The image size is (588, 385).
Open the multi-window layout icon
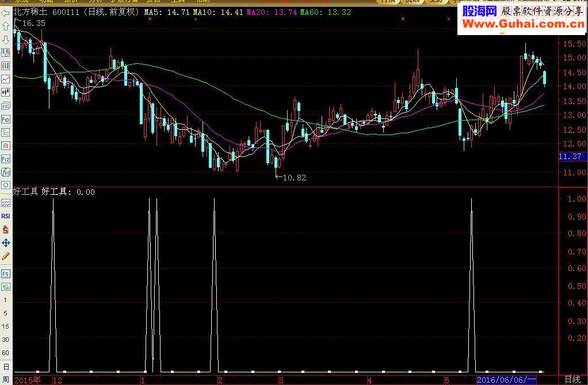pos(5,106)
